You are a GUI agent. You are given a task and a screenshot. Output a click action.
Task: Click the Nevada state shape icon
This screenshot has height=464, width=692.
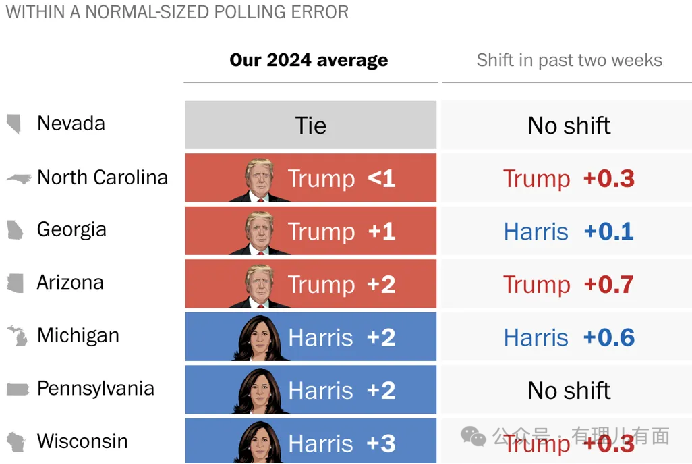point(14,124)
